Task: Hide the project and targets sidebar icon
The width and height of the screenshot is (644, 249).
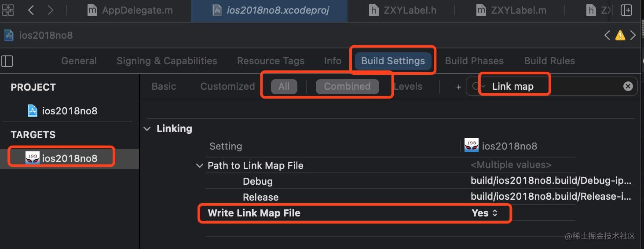Action: tap(7, 61)
